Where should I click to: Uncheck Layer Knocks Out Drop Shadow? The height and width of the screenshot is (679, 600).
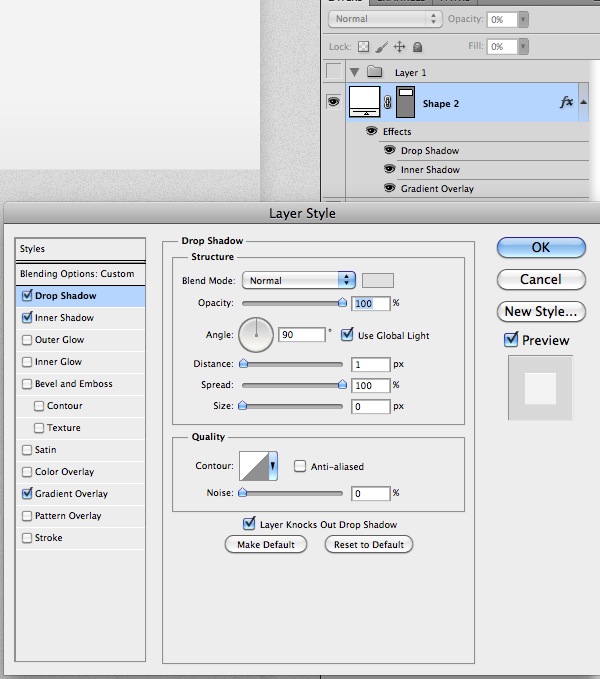[249, 524]
